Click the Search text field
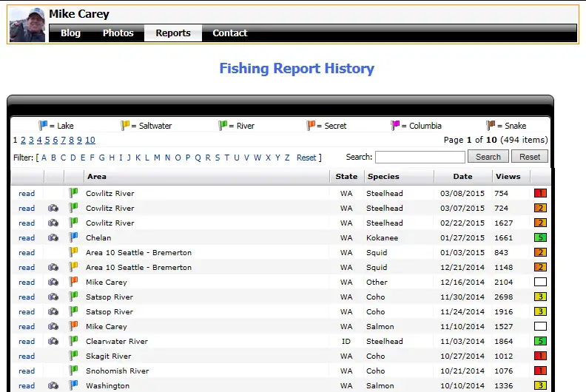Viewport: 586px width, 392px height. (x=420, y=157)
